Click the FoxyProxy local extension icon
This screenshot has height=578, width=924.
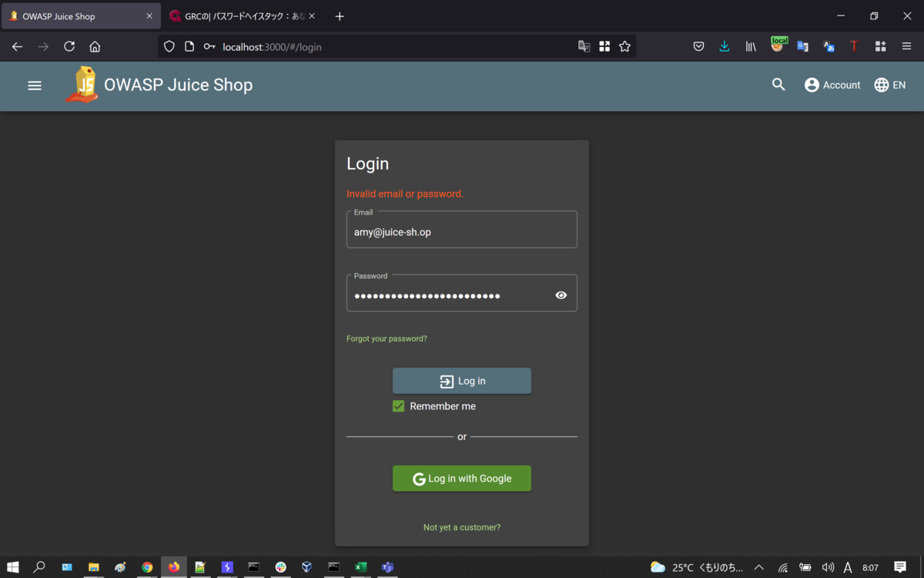tap(778, 45)
